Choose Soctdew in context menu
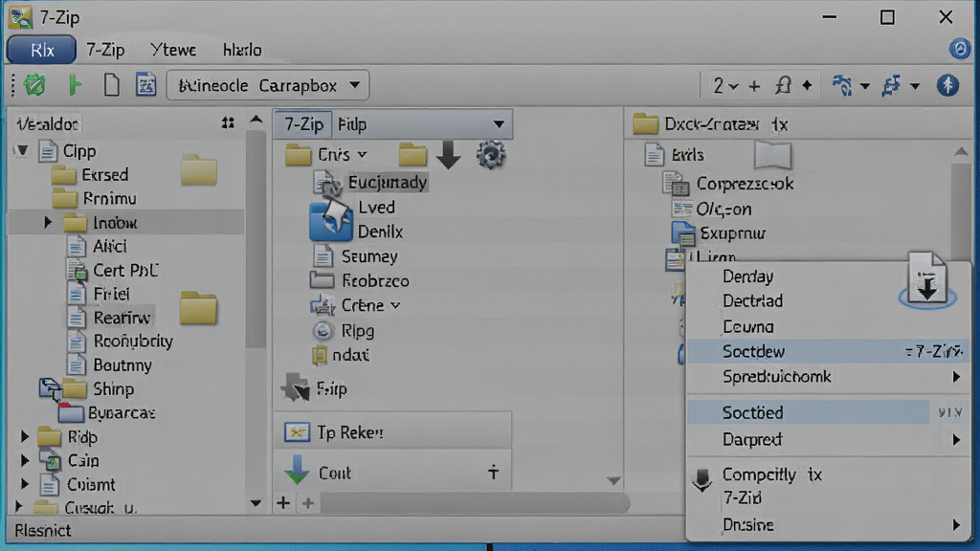Viewport: 980px width, 551px height. [828, 352]
